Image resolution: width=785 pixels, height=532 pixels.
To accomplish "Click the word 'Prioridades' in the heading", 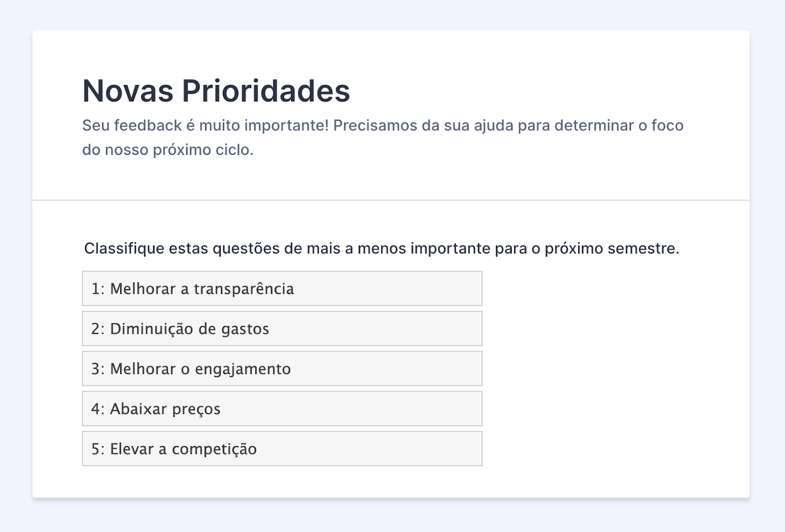I will coord(266,91).
